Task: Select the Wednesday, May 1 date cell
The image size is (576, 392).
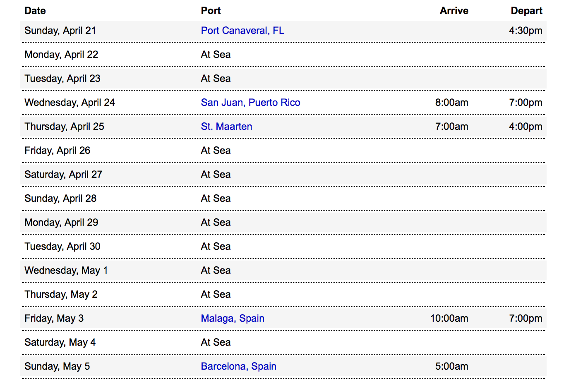Action: (x=66, y=270)
